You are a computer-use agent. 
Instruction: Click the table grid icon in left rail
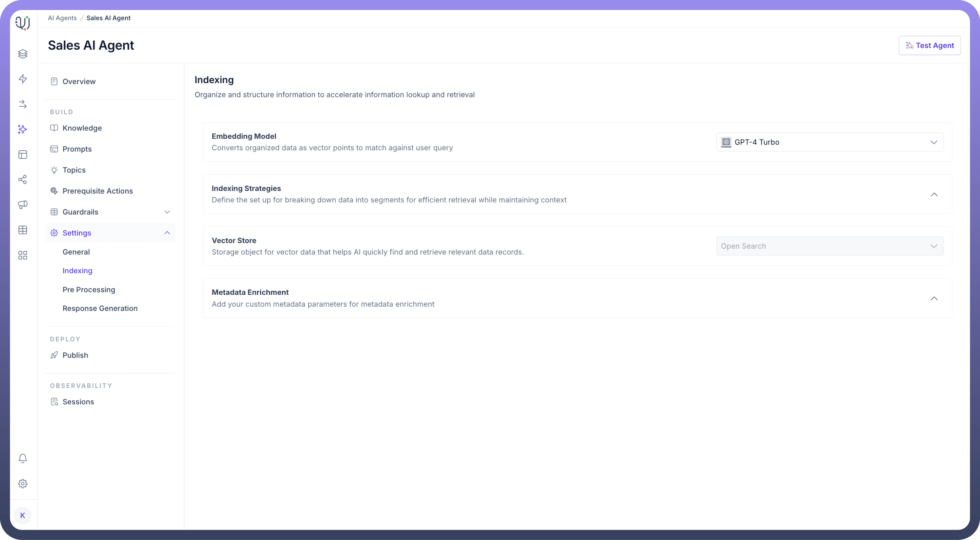coord(23,230)
